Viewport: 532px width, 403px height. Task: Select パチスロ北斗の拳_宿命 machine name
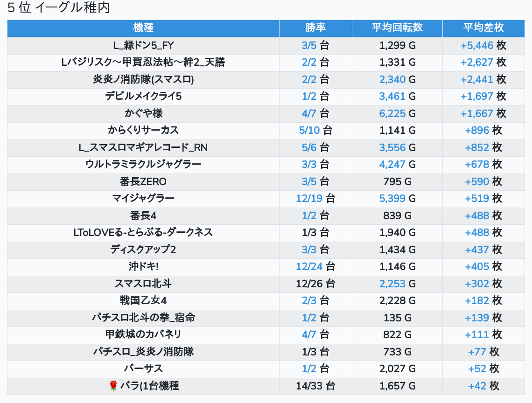(143, 318)
